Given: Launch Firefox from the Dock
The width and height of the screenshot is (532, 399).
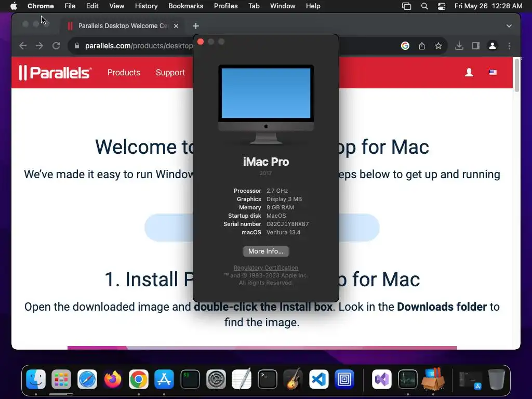Looking at the screenshot, I should click(113, 379).
